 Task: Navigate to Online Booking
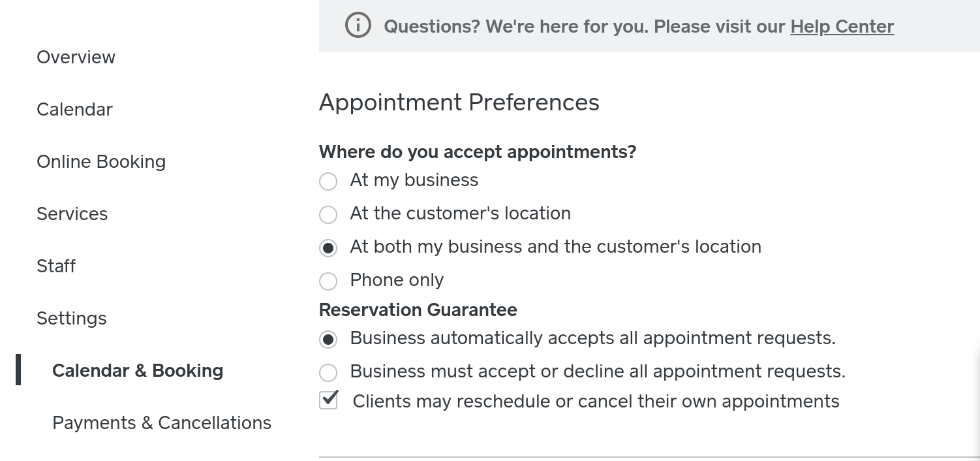pos(101,162)
